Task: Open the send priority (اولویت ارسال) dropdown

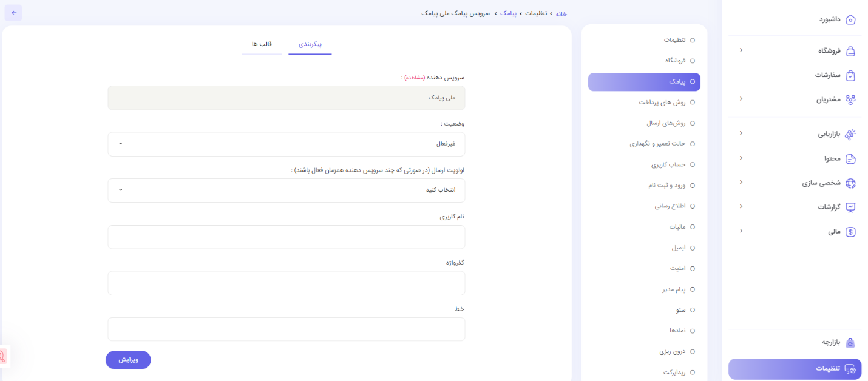Action: point(286,190)
